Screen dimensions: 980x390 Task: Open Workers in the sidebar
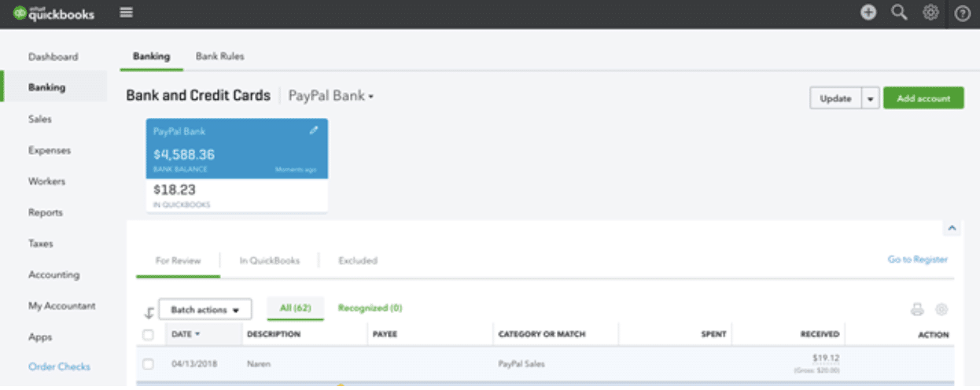46,181
